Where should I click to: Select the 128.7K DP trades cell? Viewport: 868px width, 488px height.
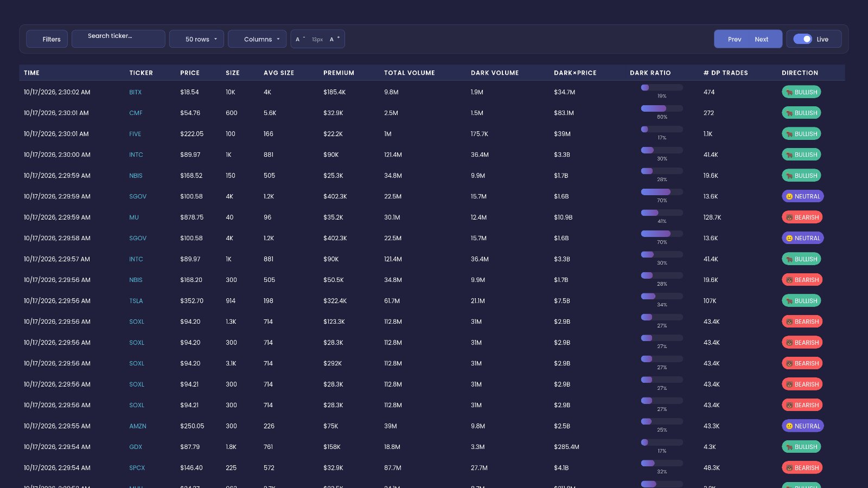[712, 217]
